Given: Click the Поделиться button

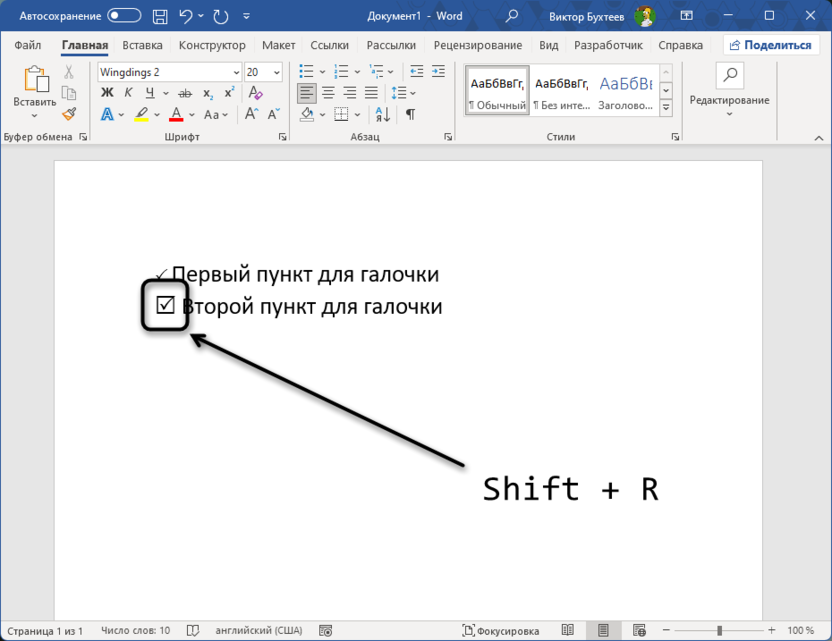Looking at the screenshot, I should coord(770,45).
